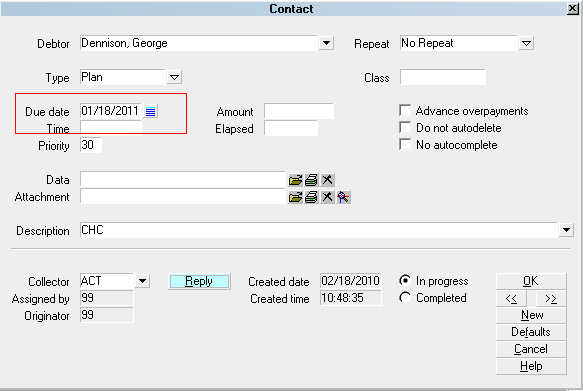Open the Debtor dropdown list
Screen dimensions: 583x391
click(326, 43)
